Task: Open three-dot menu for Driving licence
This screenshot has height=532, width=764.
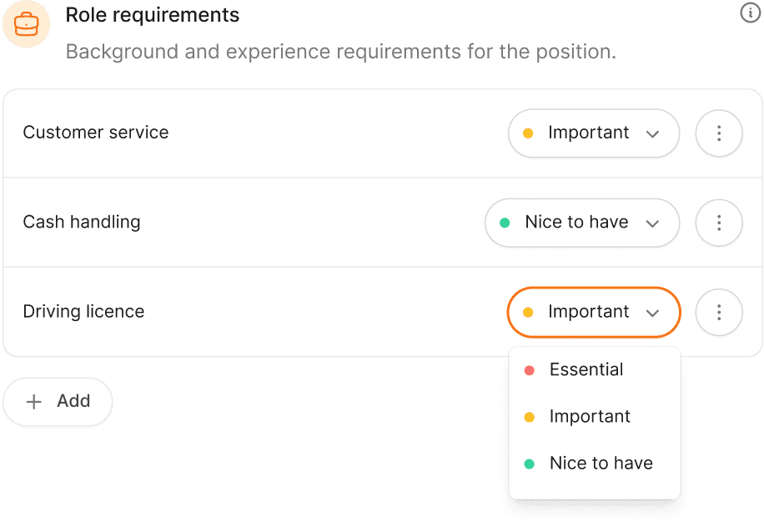Action: pyautogui.click(x=718, y=312)
